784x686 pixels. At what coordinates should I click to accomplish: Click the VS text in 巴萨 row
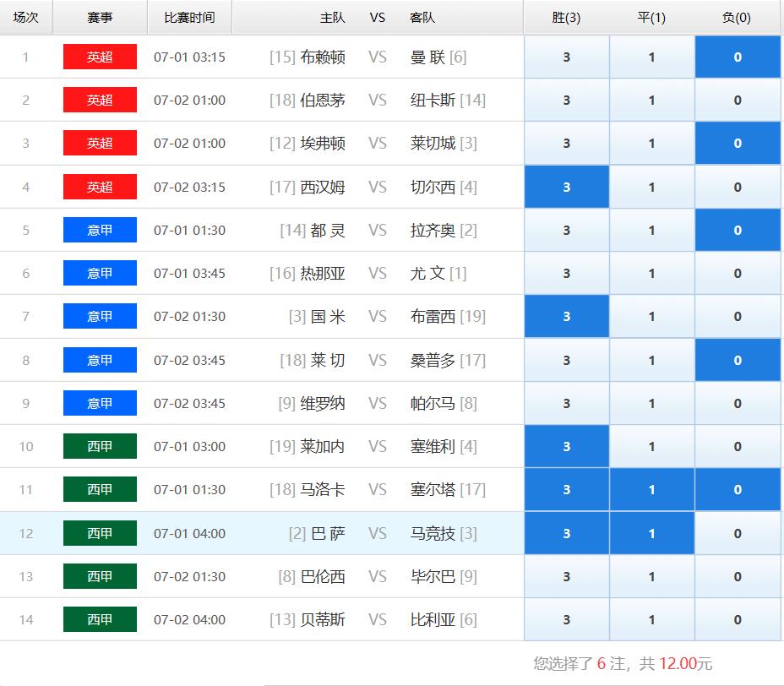378,533
